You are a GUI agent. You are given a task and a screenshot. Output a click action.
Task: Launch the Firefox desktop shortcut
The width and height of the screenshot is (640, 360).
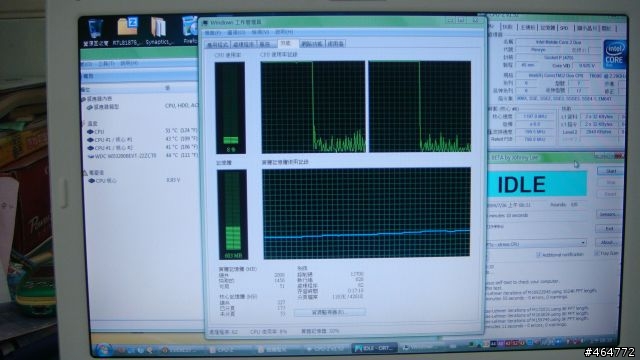pyautogui.click(x=190, y=31)
